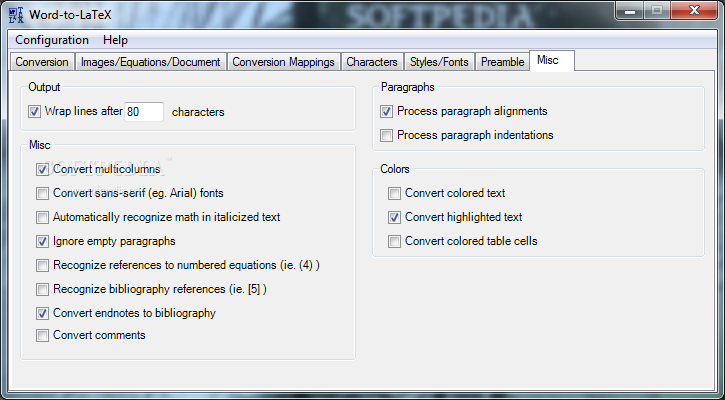The image size is (725, 400).
Task: Open the Configuration menu
Action: (x=52, y=40)
